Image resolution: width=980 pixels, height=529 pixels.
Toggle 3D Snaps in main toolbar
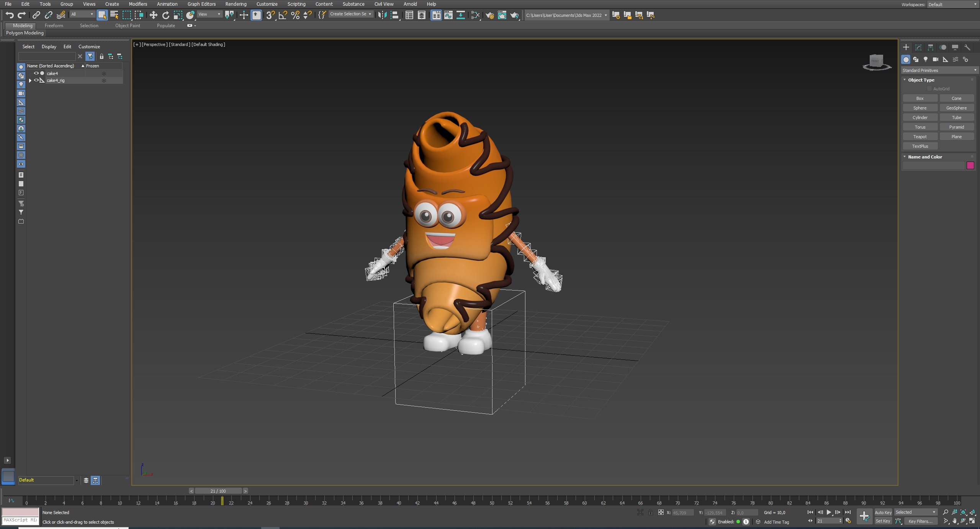pyautogui.click(x=270, y=15)
